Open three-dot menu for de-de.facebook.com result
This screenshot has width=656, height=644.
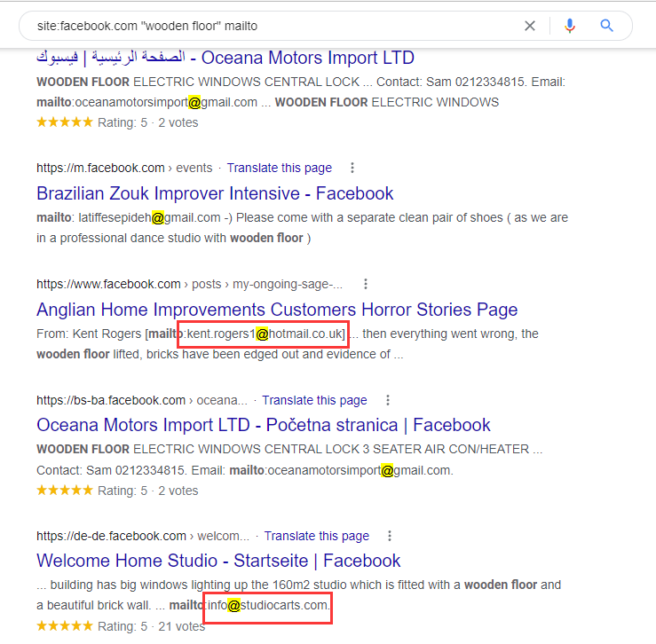click(390, 536)
